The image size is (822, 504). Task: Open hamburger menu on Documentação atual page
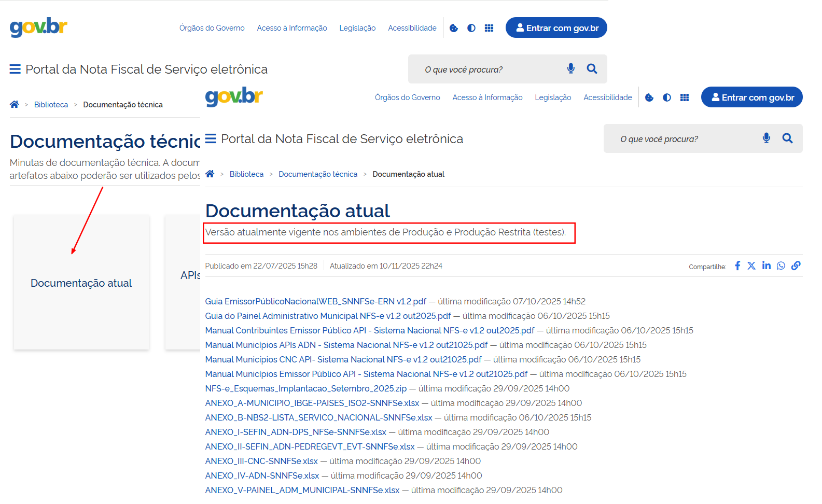click(x=211, y=139)
